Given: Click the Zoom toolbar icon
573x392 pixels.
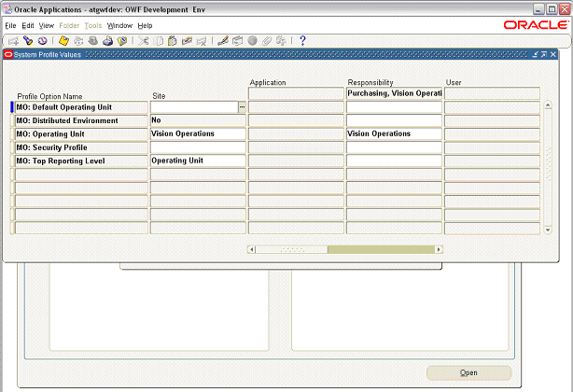Looking at the screenshot, I should click(238, 41).
